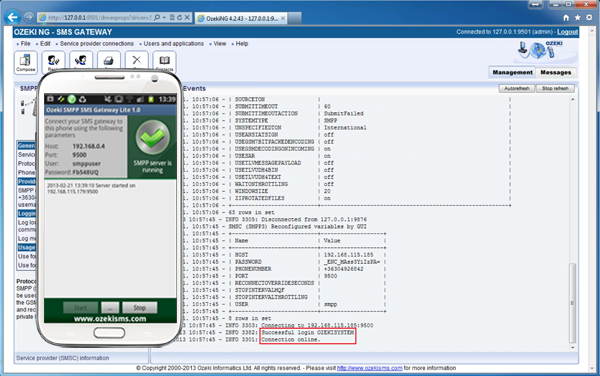Click the Autorefresh button

517,88
